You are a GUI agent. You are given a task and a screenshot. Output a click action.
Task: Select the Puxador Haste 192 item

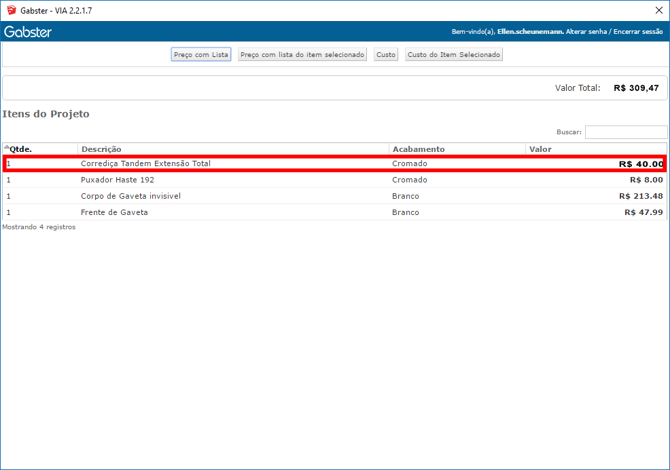118,180
